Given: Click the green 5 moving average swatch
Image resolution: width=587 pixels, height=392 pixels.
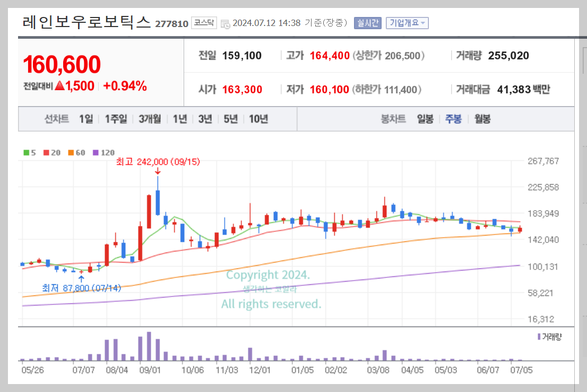Looking at the screenshot, I should [26, 153].
